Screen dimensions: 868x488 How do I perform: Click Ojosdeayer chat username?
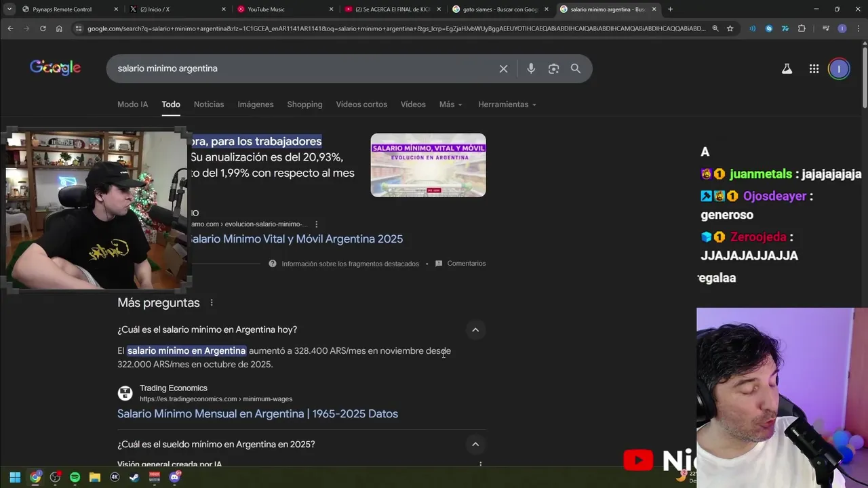coord(774,196)
